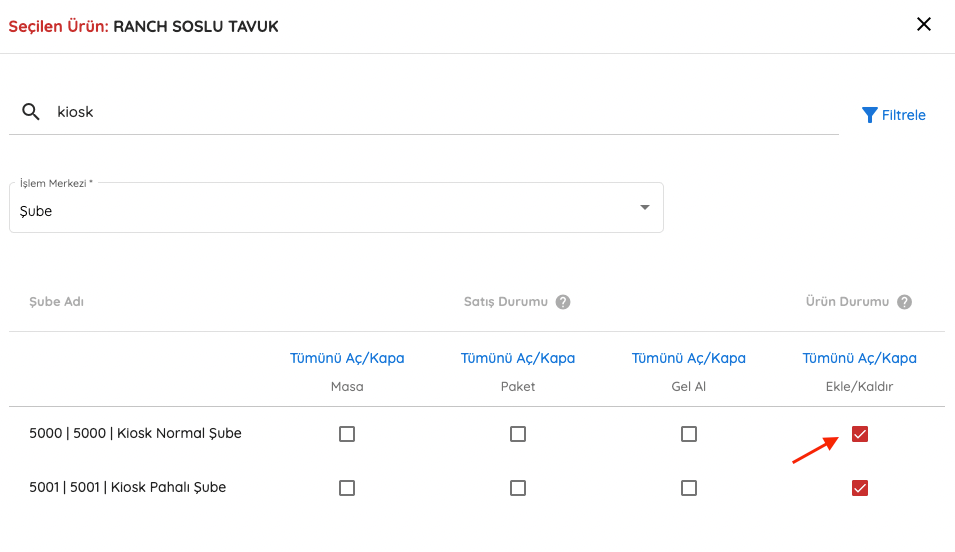Enable Gel Al for Kiosk Normal Şube

pos(689,434)
